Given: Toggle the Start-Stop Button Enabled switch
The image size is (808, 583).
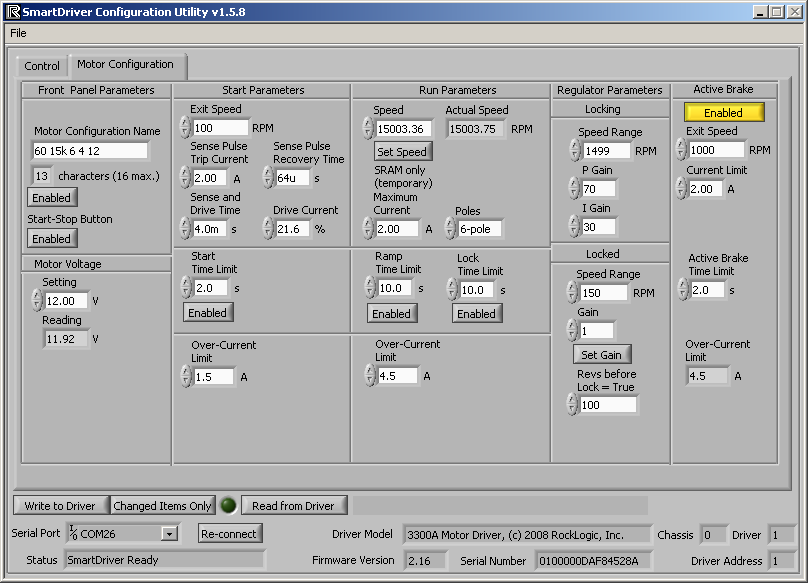Looking at the screenshot, I should point(51,239).
